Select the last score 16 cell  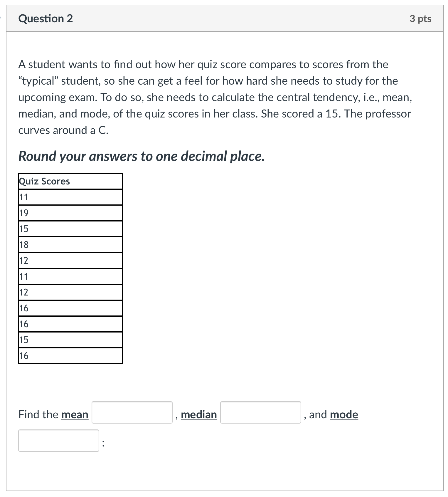click(23, 356)
